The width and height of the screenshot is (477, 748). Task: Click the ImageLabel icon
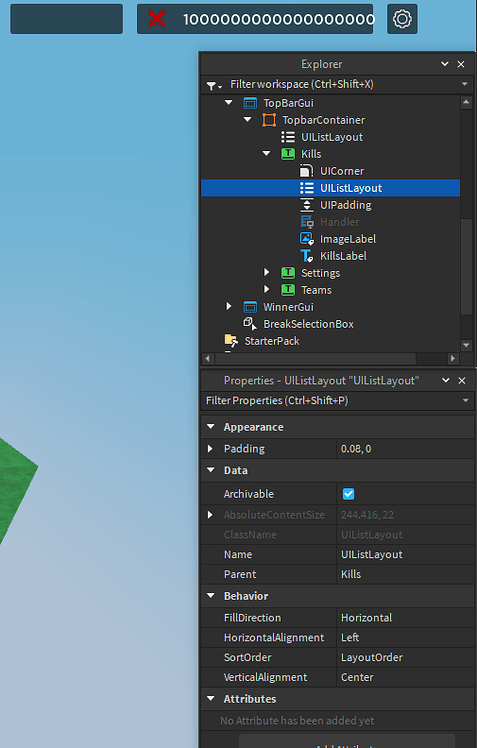(307, 239)
